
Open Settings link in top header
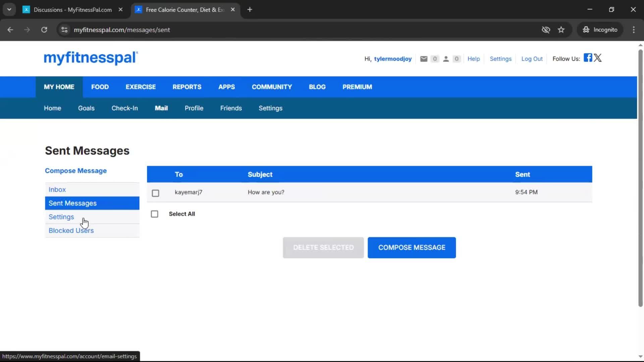(500, 59)
